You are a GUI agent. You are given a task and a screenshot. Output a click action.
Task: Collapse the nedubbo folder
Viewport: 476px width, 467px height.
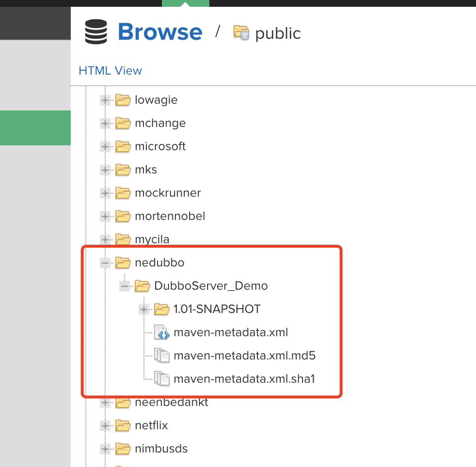105,263
